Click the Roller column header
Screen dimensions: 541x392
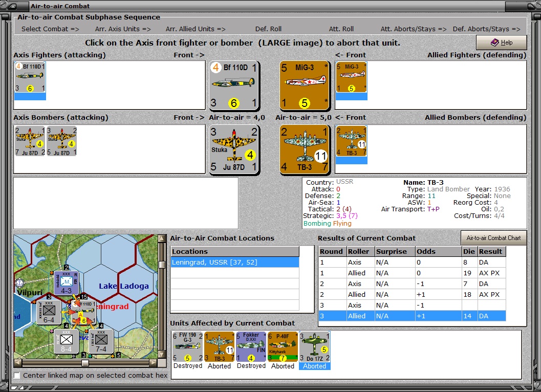click(x=361, y=251)
